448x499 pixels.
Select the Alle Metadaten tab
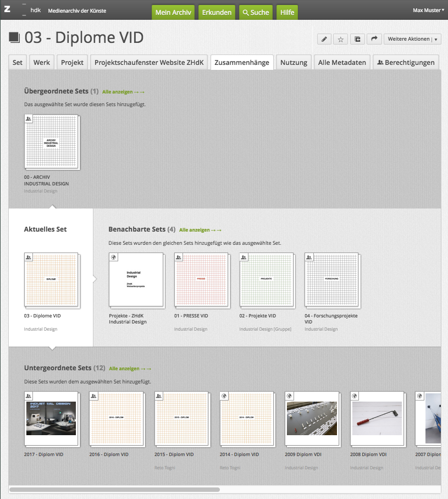tap(342, 62)
